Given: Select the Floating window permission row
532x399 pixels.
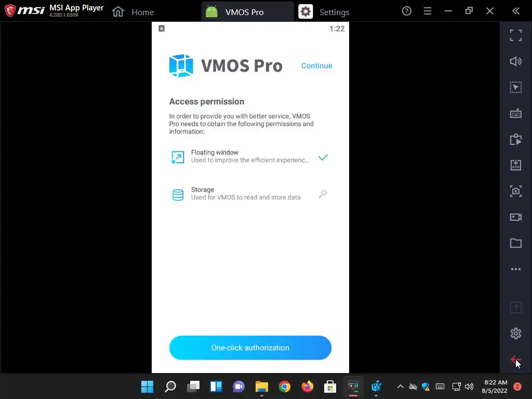Looking at the screenshot, I should [250, 156].
